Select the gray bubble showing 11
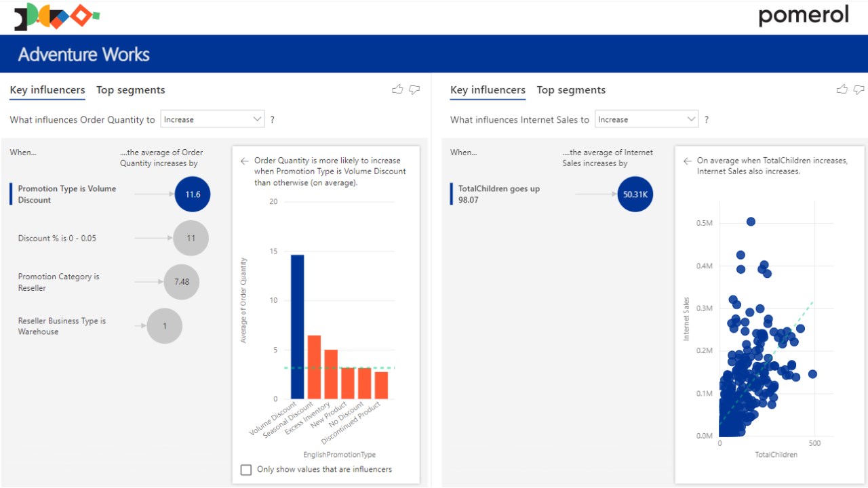This screenshot has width=868, height=488. click(x=191, y=238)
